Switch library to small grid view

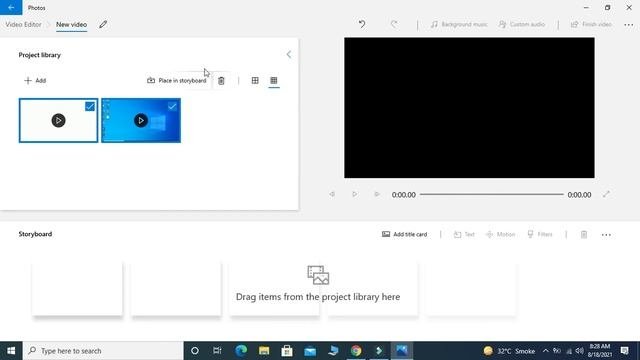click(x=274, y=80)
